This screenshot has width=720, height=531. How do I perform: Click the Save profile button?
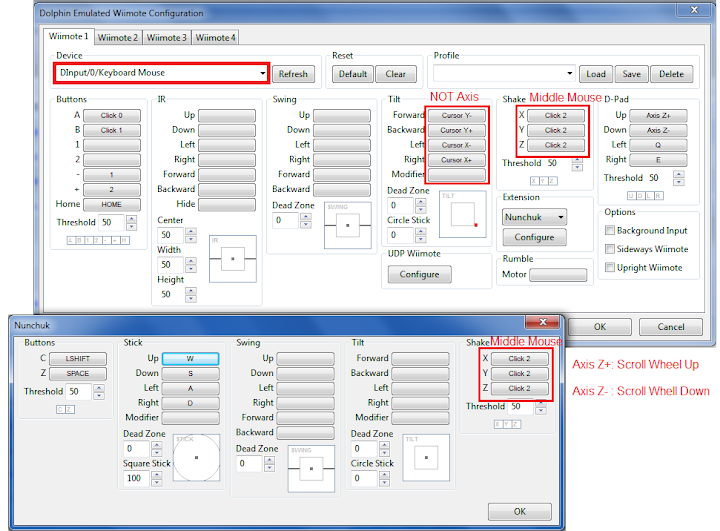pos(631,74)
